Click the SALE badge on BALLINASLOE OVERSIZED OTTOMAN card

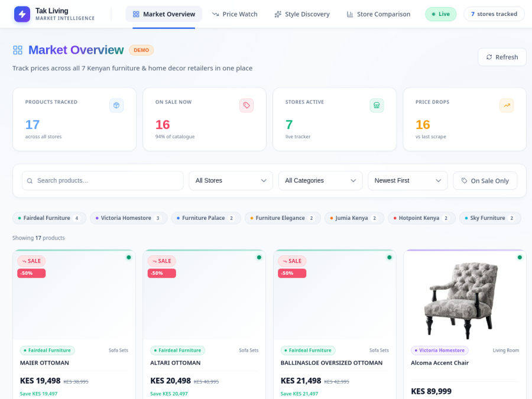[x=292, y=261]
